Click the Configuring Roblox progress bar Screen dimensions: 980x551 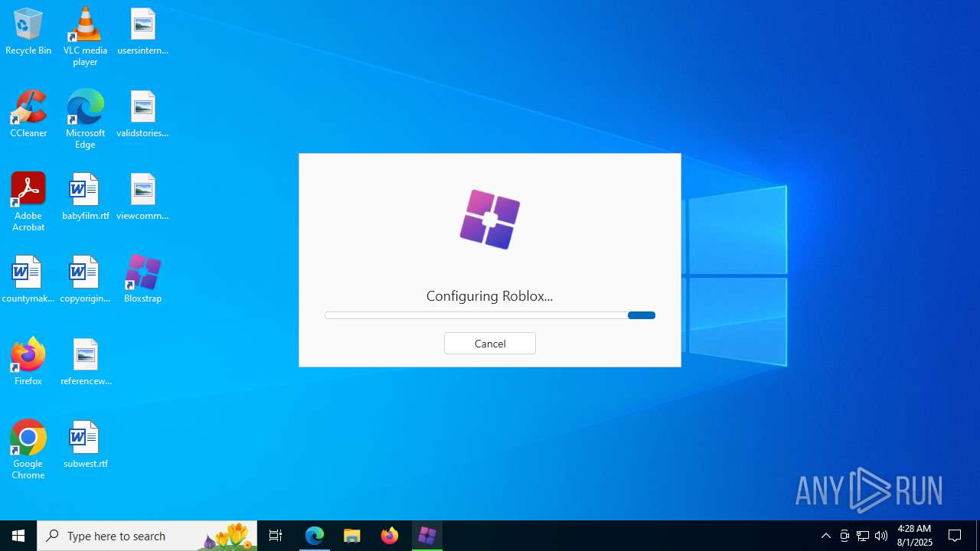pos(490,315)
